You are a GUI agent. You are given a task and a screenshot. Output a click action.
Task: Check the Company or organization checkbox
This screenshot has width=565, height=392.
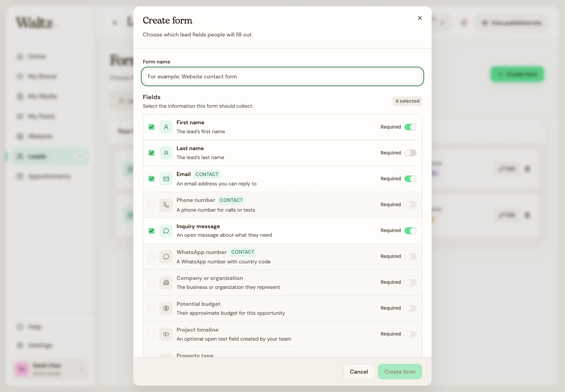[x=151, y=282]
